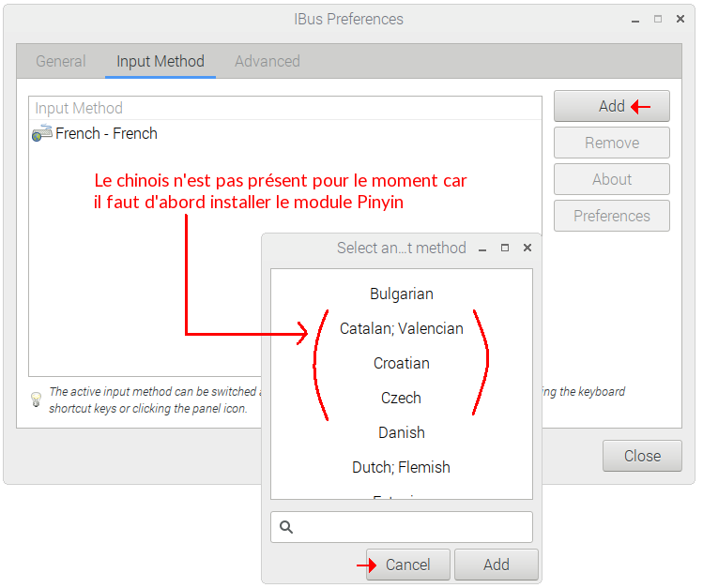703x588 pixels.
Task: Click the Remove button
Action: 612,143
